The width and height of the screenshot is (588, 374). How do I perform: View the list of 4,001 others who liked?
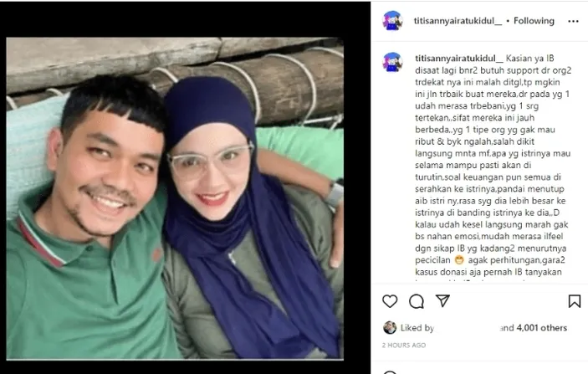[x=541, y=328]
